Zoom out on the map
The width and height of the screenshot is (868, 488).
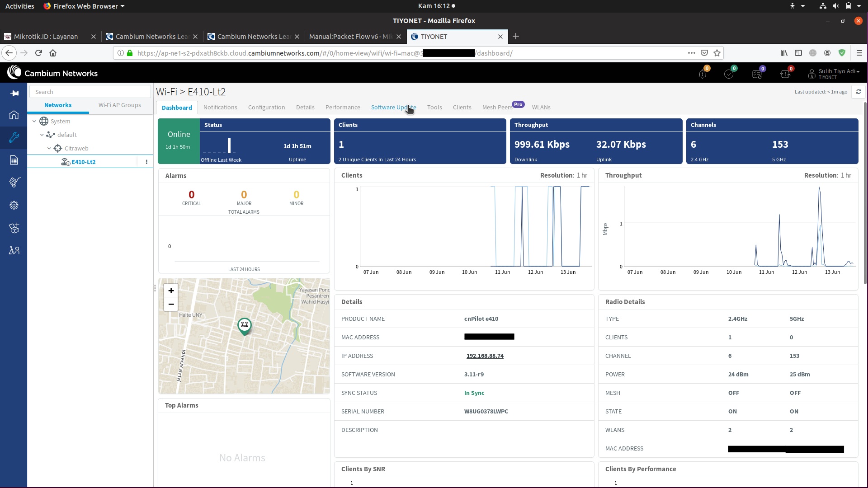(171, 304)
